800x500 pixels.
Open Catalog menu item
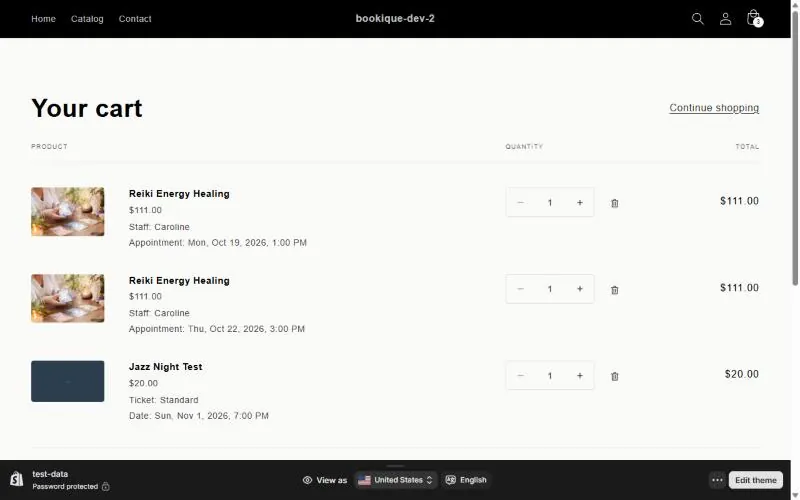[87, 19]
